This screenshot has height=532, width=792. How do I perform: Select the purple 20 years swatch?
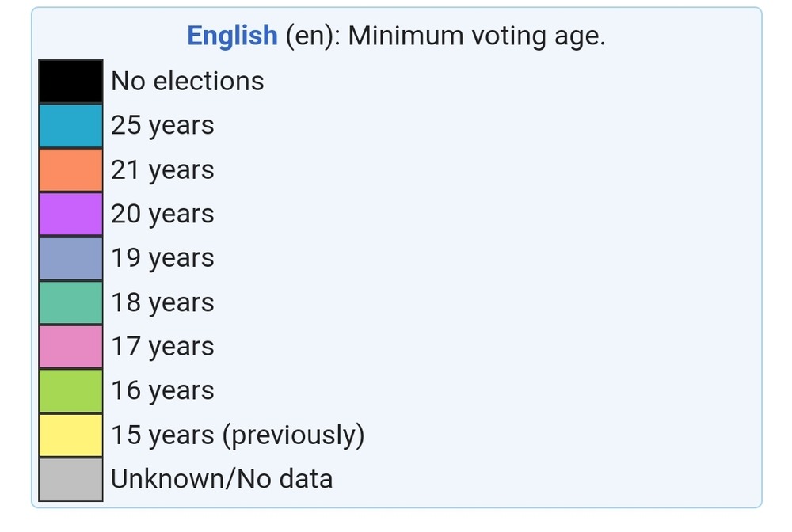[70, 214]
